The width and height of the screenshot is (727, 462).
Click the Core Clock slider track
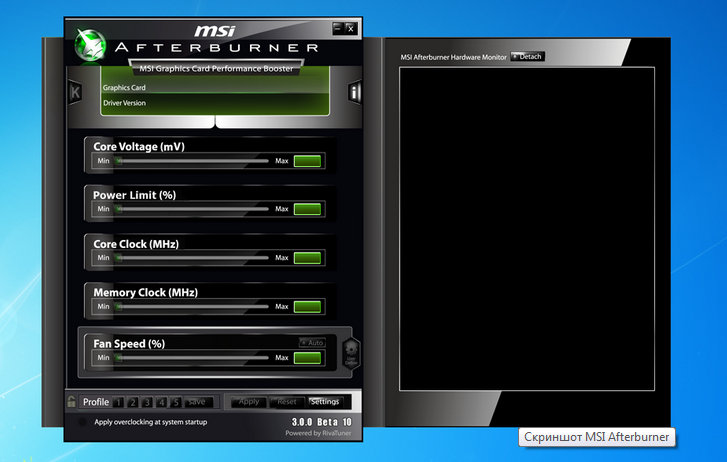192,258
